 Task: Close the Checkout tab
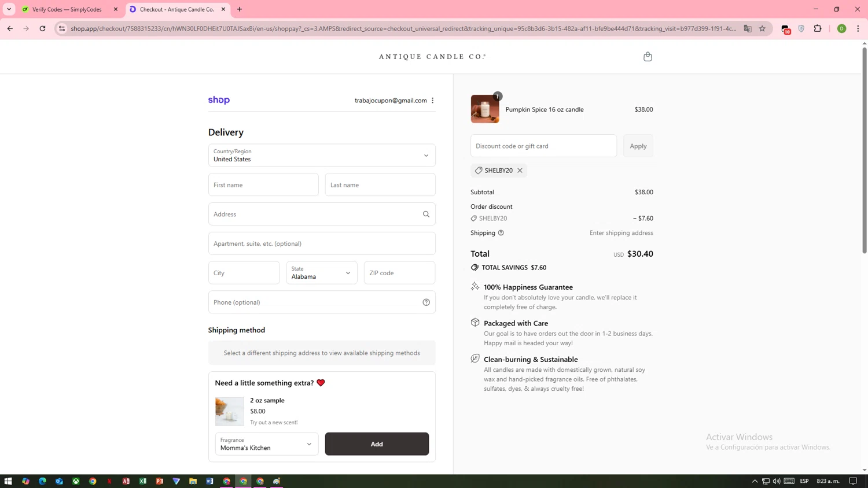[223, 9]
